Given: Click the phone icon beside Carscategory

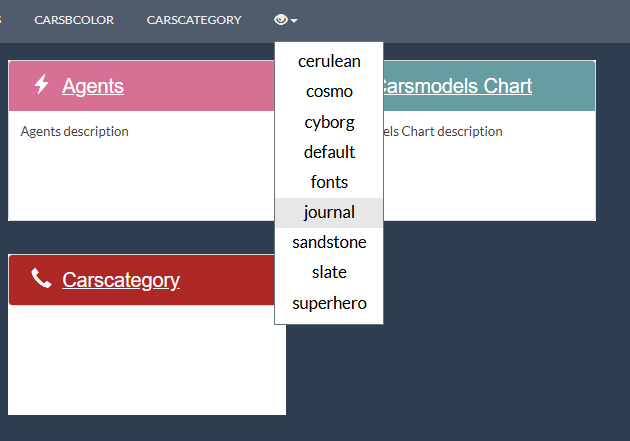Looking at the screenshot, I should pos(41,279).
